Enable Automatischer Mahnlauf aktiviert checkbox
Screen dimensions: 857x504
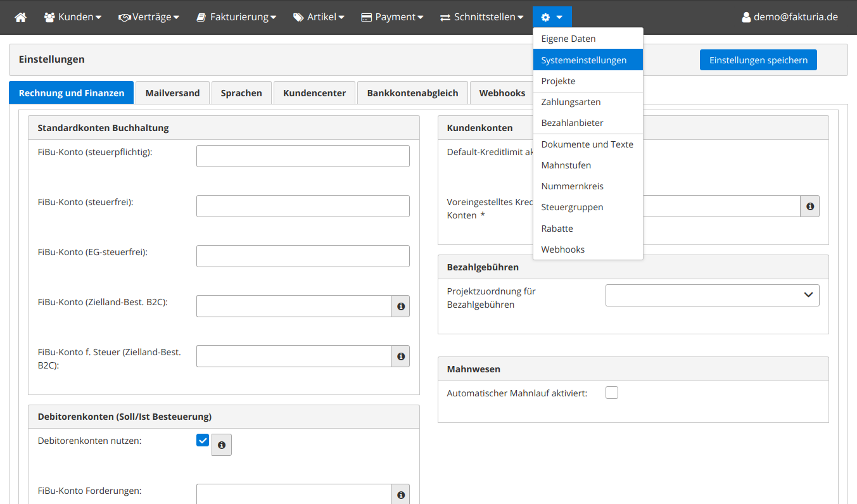click(612, 393)
